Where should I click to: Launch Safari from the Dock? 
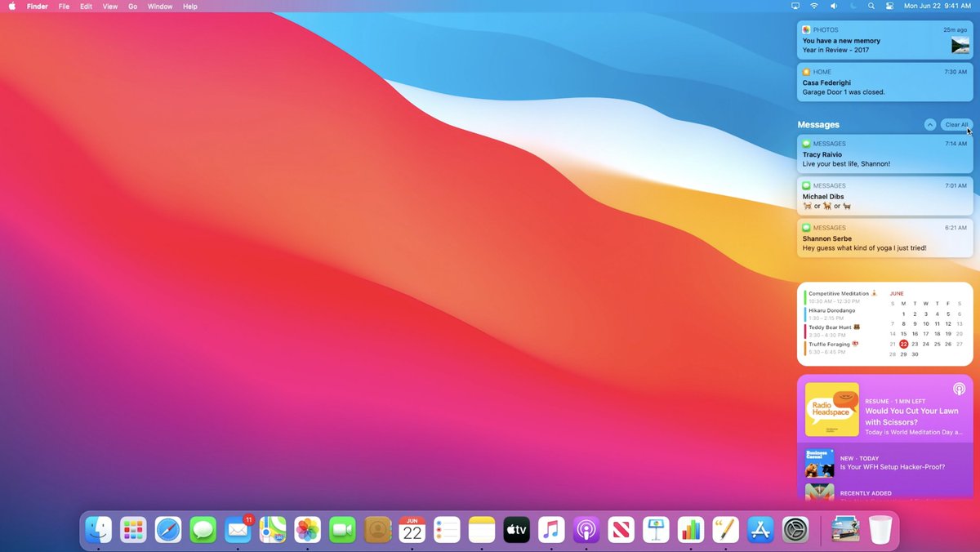tap(168, 530)
